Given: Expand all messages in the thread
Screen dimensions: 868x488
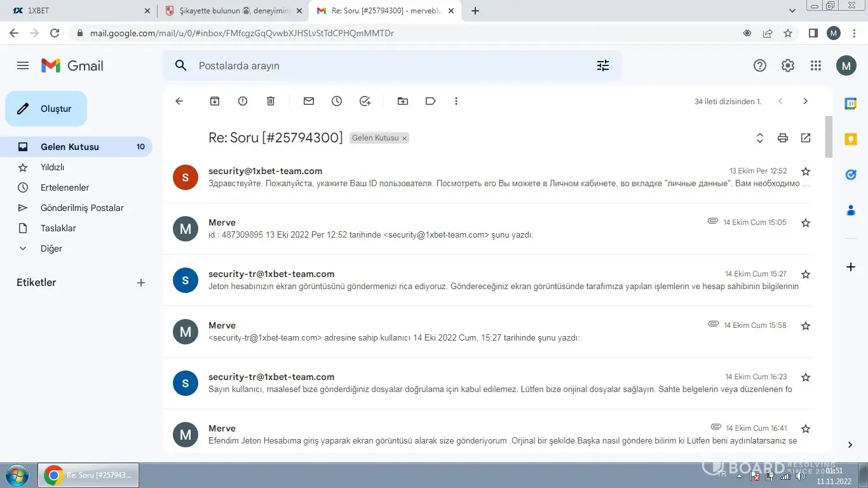Looking at the screenshot, I should point(759,138).
